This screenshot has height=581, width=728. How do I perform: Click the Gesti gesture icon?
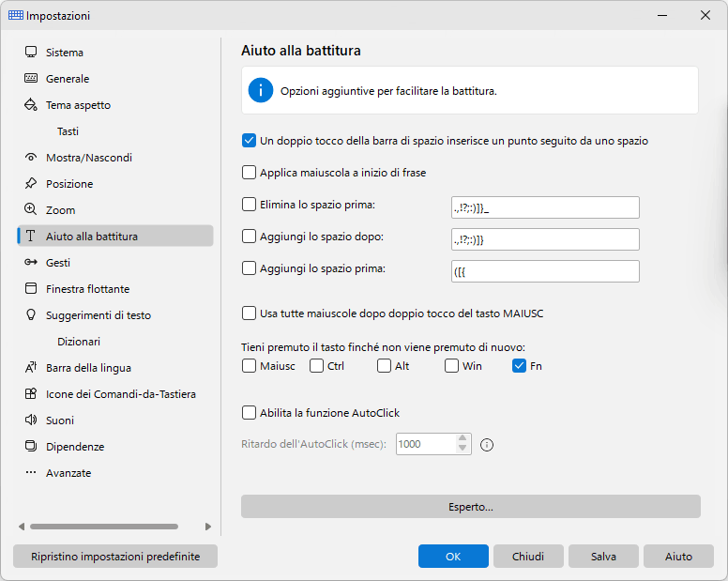click(x=31, y=263)
